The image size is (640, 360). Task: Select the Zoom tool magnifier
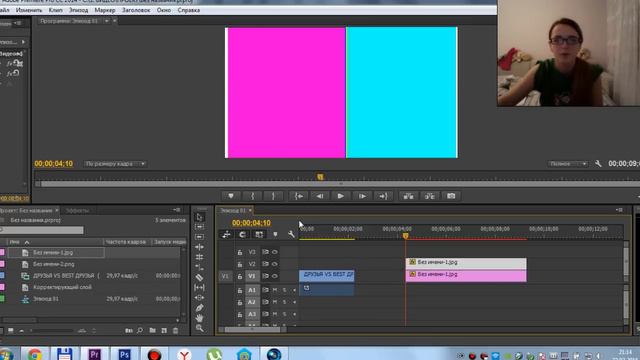click(199, 328)
